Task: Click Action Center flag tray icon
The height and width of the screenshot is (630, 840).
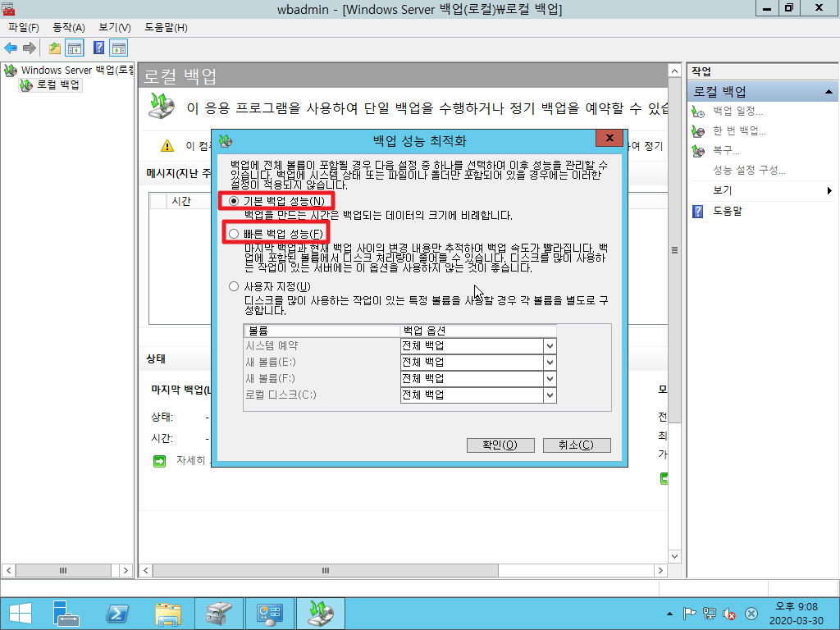Action: (x=689, y=614)
